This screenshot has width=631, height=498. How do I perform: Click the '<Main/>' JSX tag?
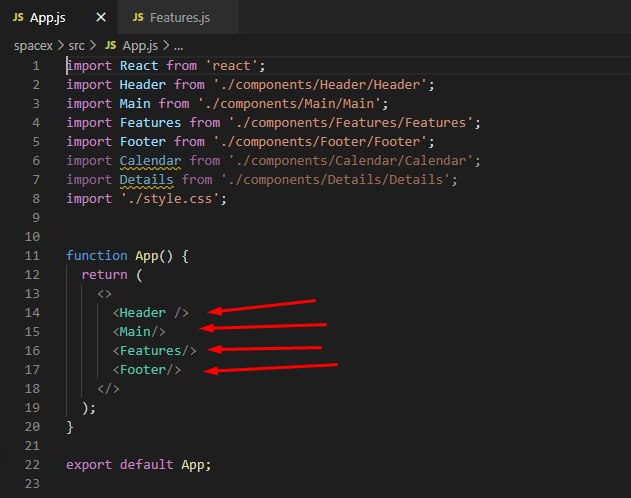click(x=139, y=331)
